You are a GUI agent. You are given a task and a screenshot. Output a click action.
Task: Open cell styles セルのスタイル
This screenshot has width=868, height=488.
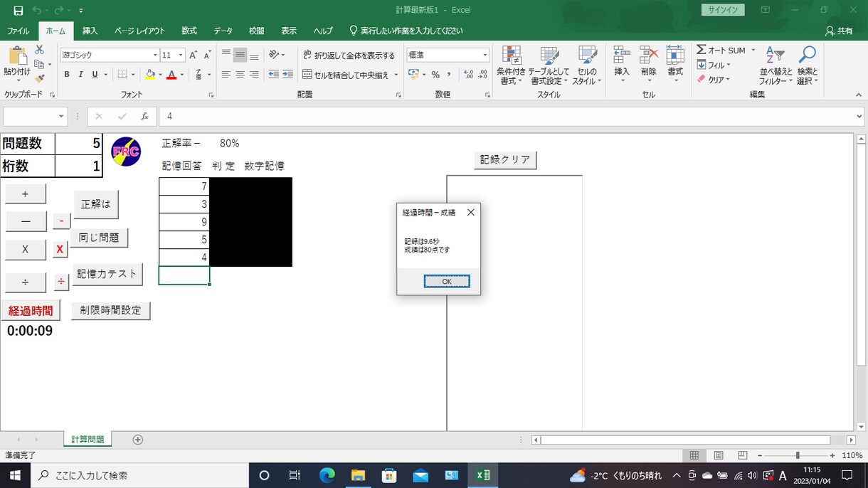[x=587, y=65]
